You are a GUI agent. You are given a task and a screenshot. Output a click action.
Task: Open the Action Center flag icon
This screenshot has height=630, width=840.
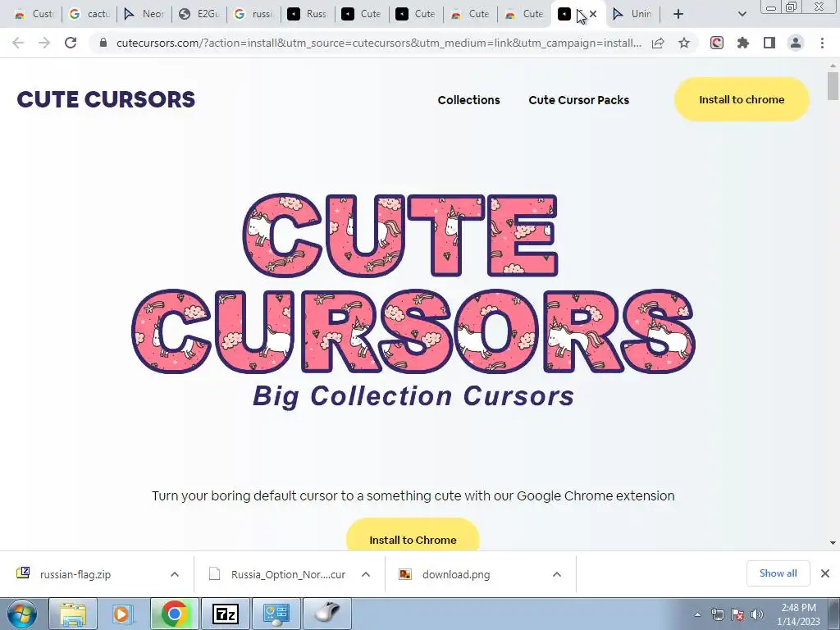click(x=737, y=614)
